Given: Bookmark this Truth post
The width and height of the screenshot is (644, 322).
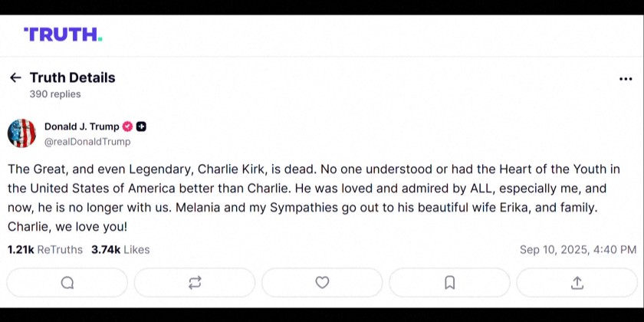Looking at the screenshot, I should click(450, 283).
